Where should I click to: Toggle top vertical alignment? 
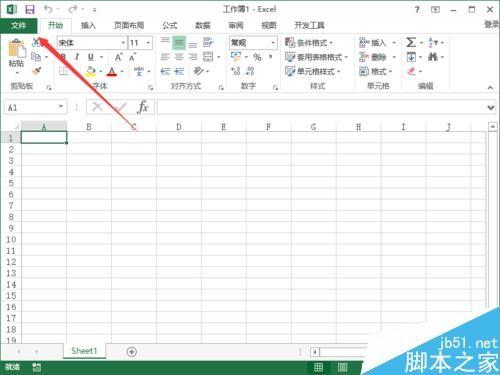click(x=165, y=41)
